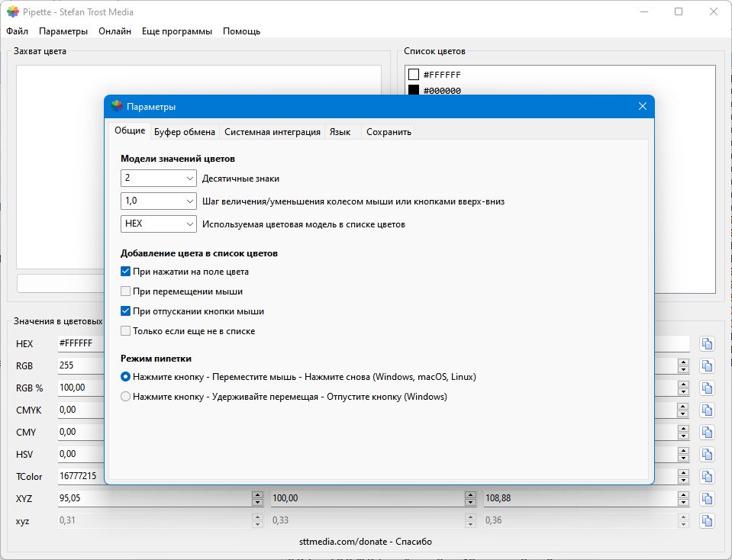This screenshot has height=560, width=732.
Task: Select the 'Удерживайте перемещая' pipette mode radio
Action: (x=126, y=397)
